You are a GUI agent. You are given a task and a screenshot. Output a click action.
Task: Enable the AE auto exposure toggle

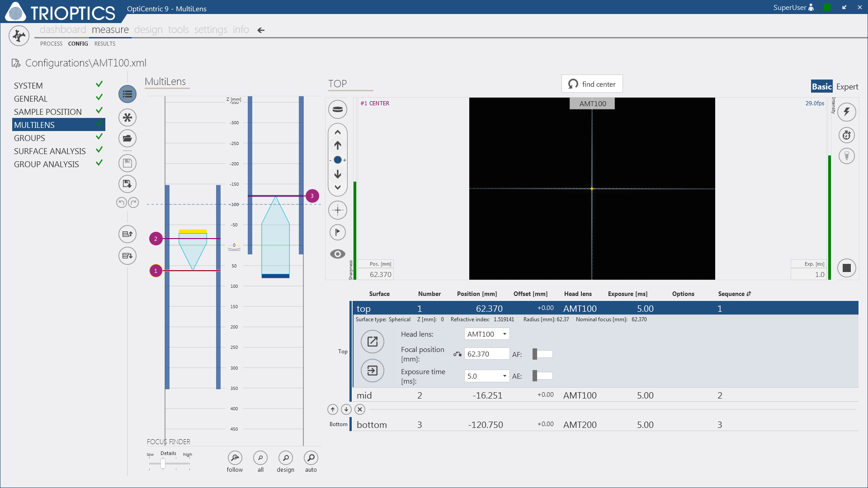(x=542, y=375)
